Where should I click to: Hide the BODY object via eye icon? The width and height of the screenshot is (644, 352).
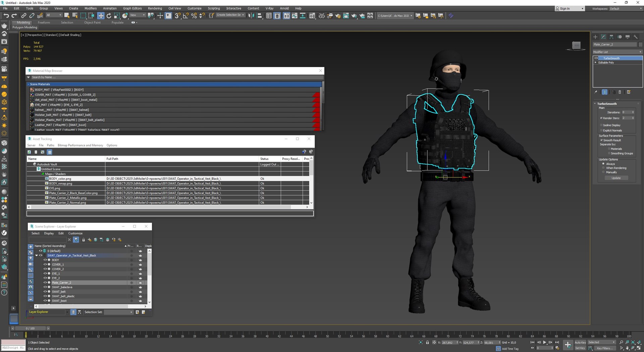(x=45, y=260)
